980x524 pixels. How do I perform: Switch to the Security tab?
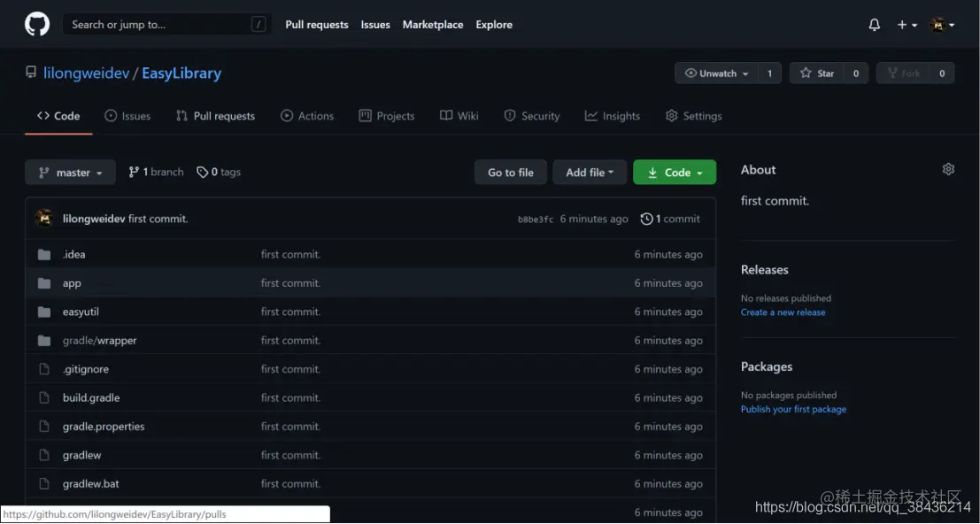532,116
